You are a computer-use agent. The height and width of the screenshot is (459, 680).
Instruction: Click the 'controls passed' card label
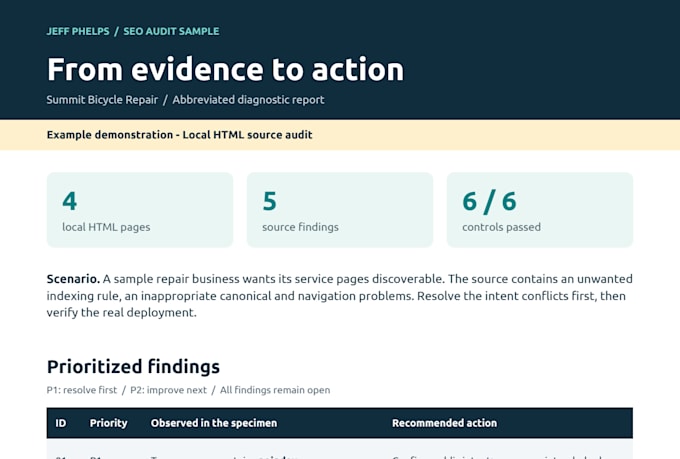pyautogui.click(x=502, y=227)
